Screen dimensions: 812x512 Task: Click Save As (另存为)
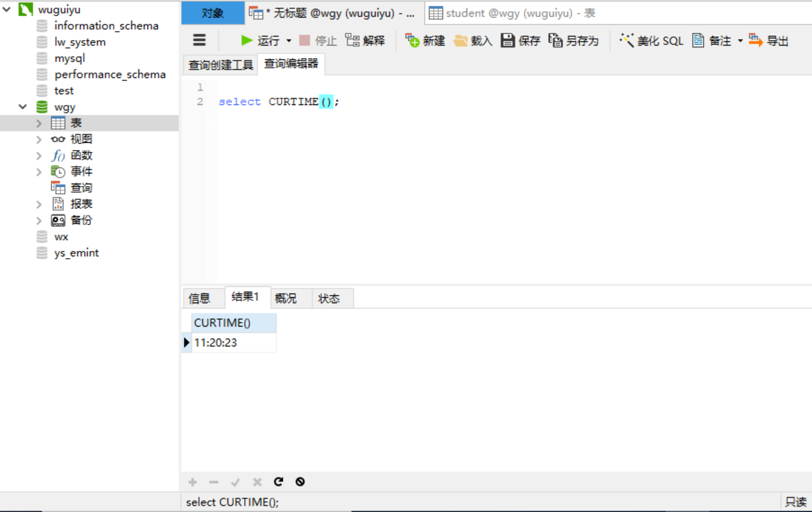[x=573, y=40]
